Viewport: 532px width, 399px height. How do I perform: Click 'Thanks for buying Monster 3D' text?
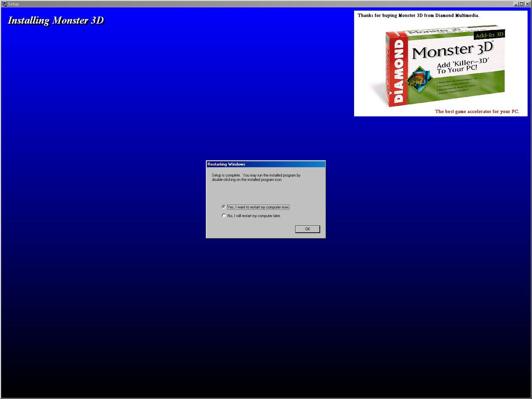point(418,15)
